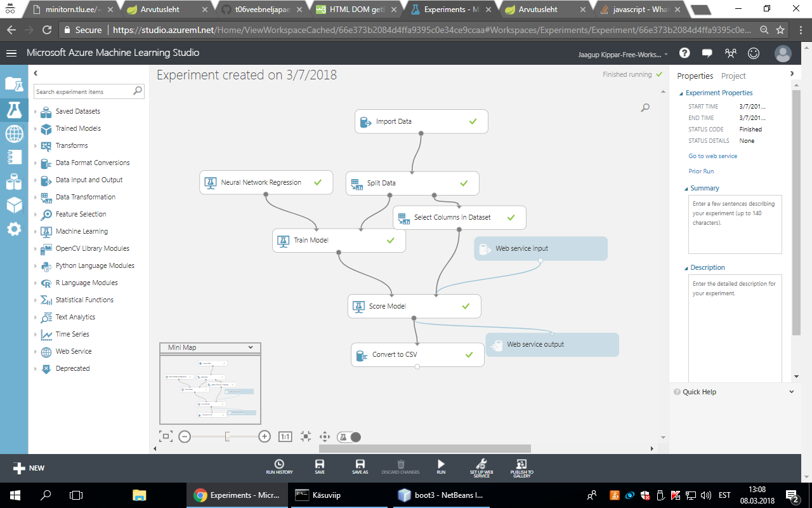This screenshot has width=812, height=508.
Task: Collapse the right properties pane arrow
Action: pos(792,74)
